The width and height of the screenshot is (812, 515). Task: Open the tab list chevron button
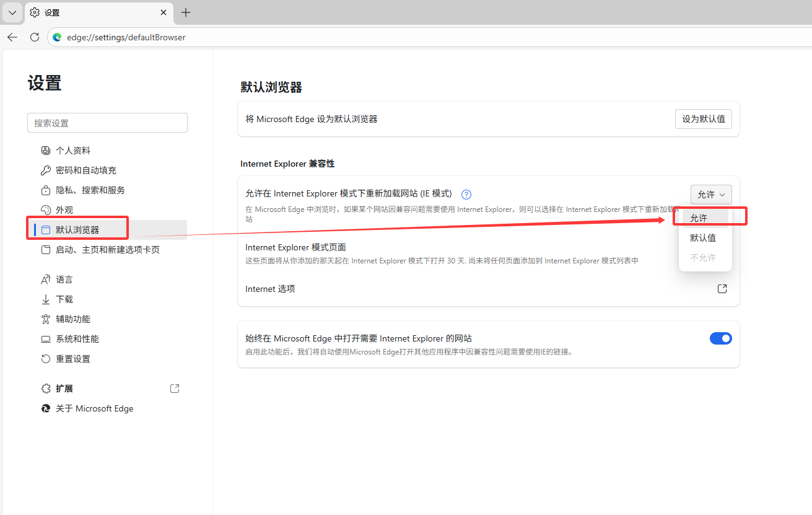[12, 12]
